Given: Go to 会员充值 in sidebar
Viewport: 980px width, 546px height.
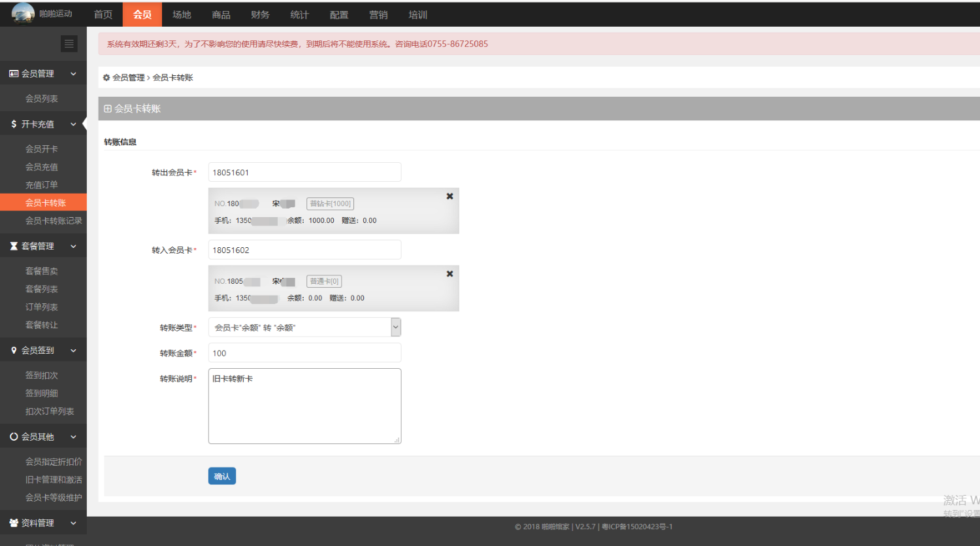Looking at the screenshot, I should tap(43, 167).
